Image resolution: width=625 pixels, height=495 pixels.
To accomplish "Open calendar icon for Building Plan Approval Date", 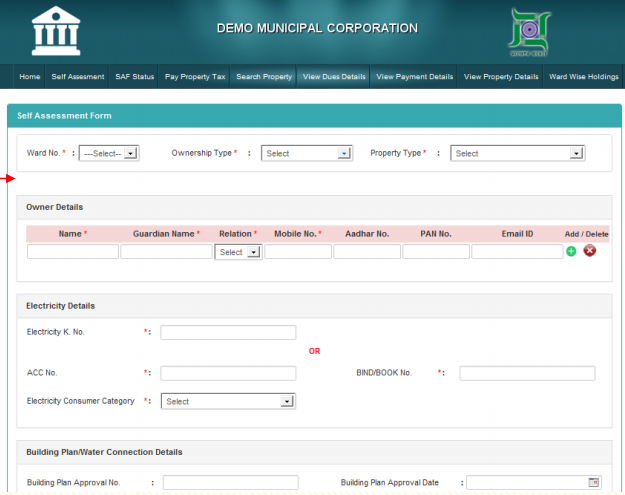I will [594, 482].
